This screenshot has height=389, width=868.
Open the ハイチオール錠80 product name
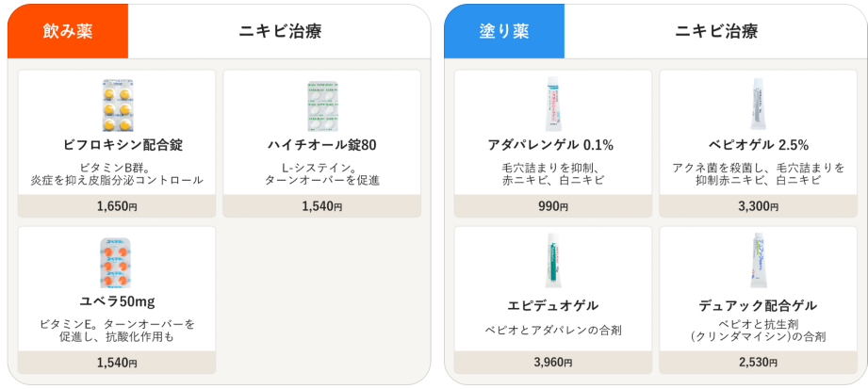(321, 145)
